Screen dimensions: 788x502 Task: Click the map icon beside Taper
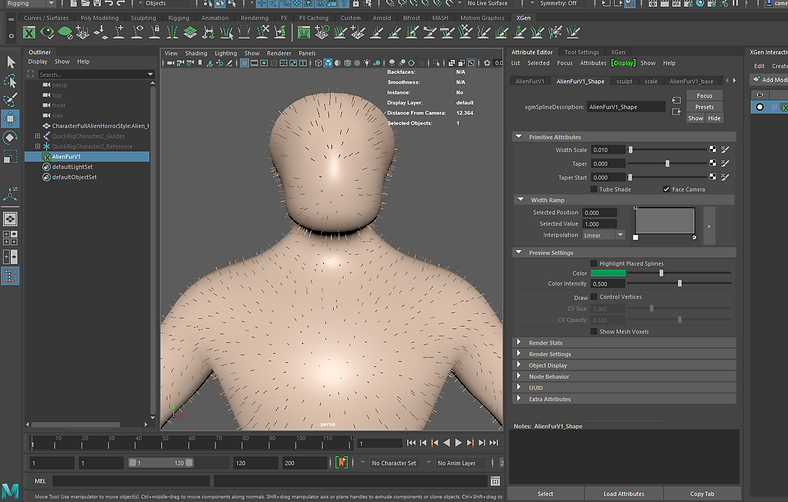click(713, 163)
